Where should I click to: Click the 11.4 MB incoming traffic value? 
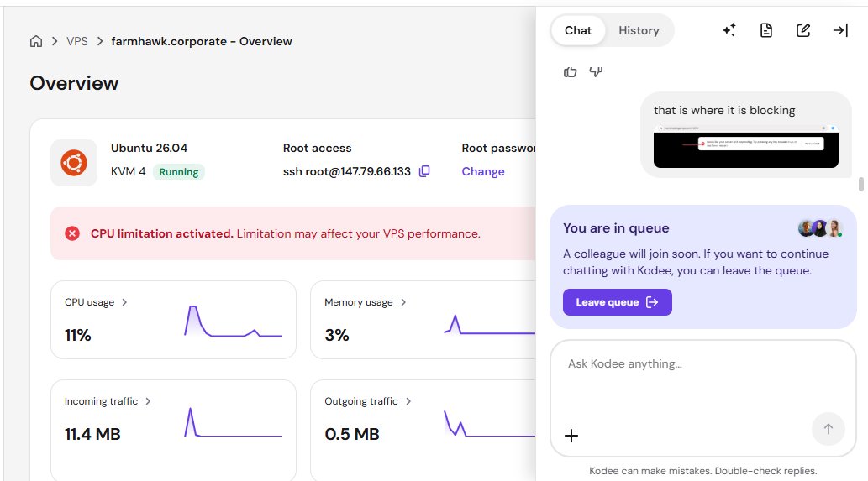(92, 434)
